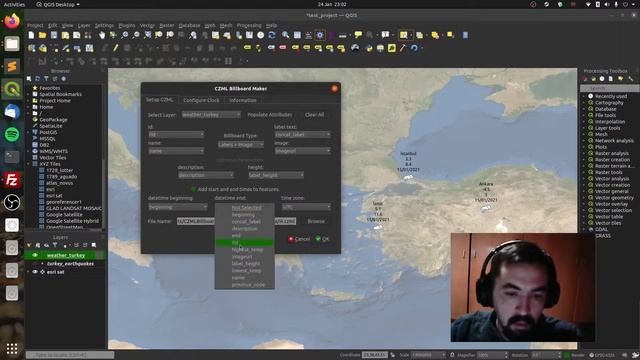
Task: Select the Pan Map hand tool
Action: pos(102,36)
